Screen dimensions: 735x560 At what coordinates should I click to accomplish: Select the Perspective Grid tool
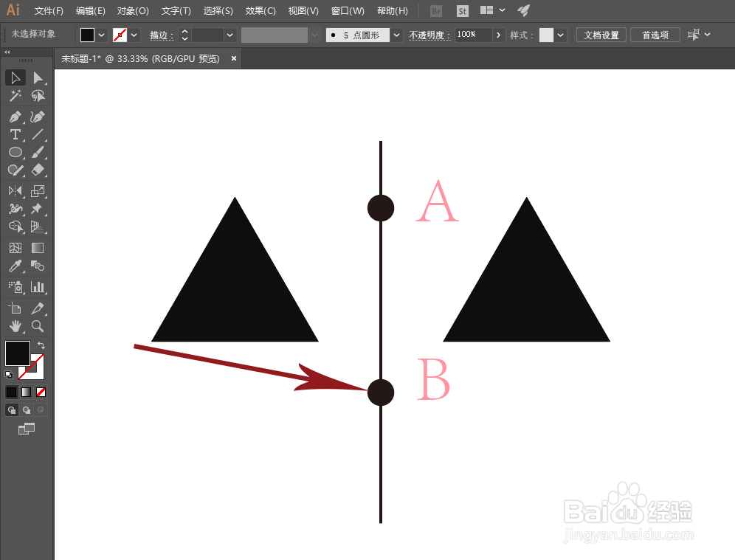click(38, 227)
